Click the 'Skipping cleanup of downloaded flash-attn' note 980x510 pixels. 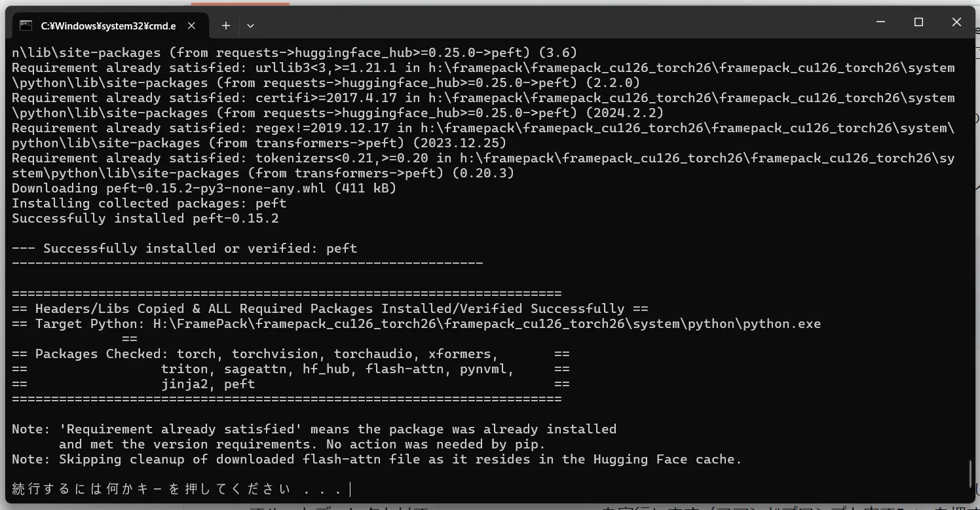pos(377,459)
